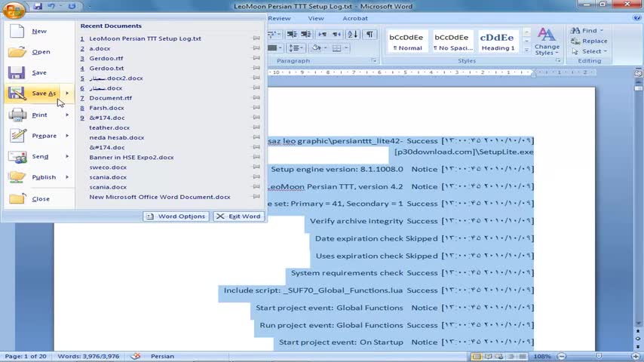This screenshot has width=644, height=362.
Task: Toggle Show/Hide paragraph marks icon
Action: [370, 34]
